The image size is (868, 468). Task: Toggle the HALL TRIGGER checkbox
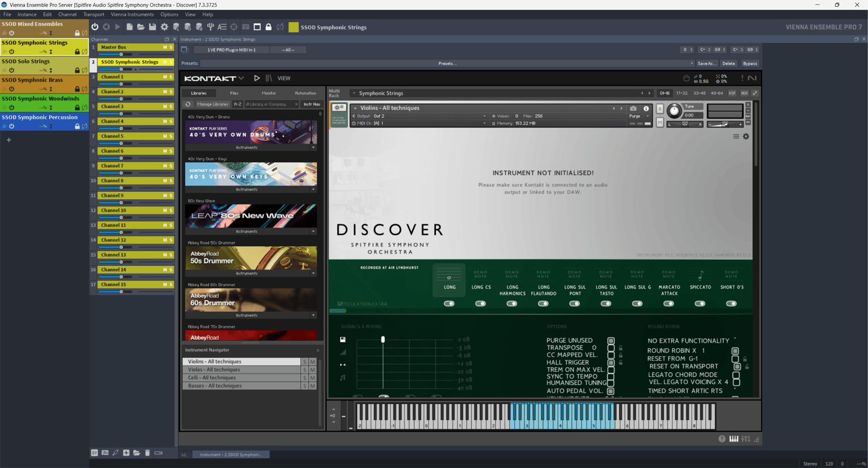coord(610,363)
